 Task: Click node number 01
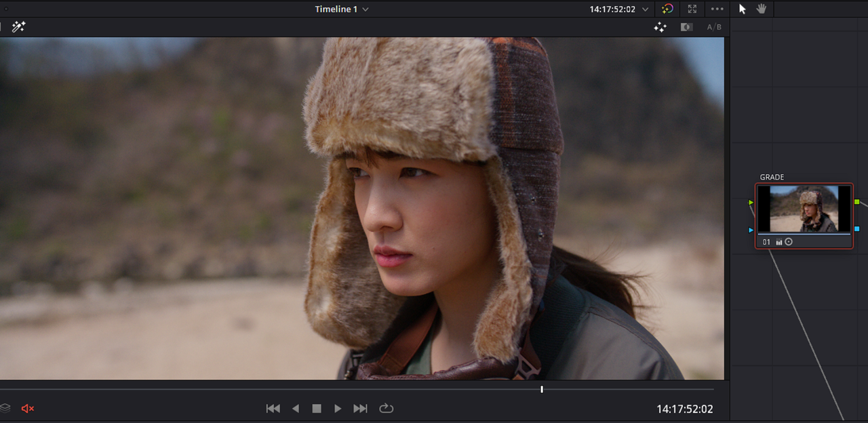click(766, 242)
